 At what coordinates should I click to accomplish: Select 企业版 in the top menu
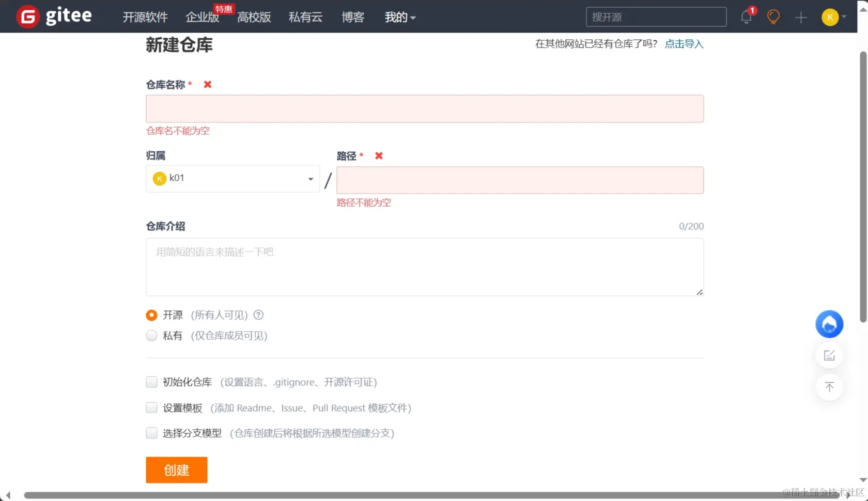[202, 17]
